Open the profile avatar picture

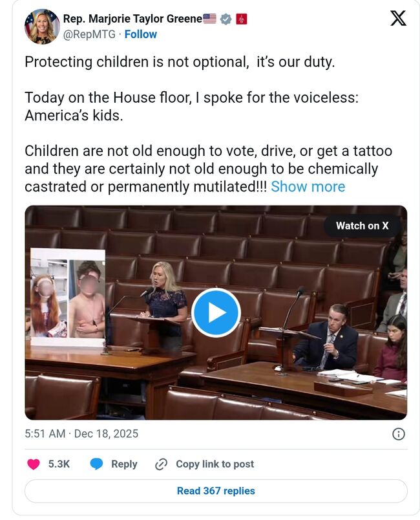[x=42, y=27]
